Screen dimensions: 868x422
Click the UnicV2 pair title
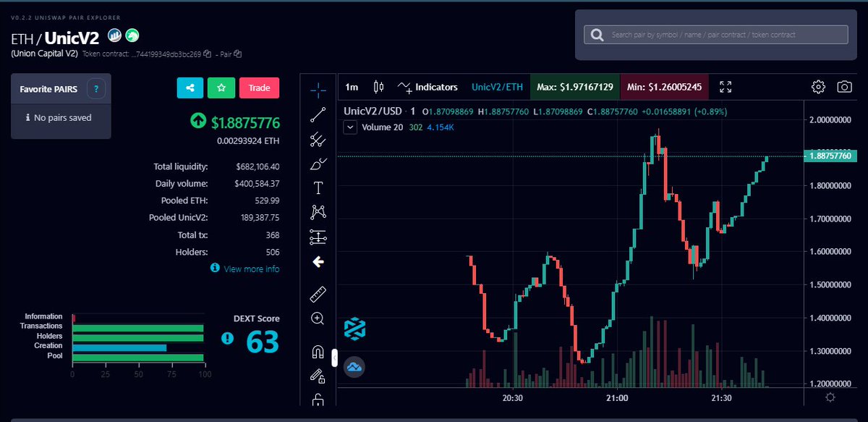(72, 38)
